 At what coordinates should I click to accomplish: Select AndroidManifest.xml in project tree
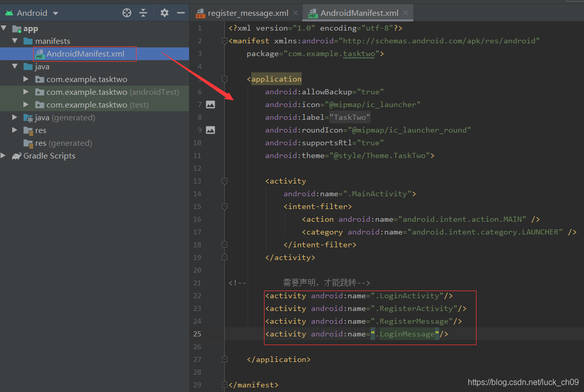(x=95, y=54)
